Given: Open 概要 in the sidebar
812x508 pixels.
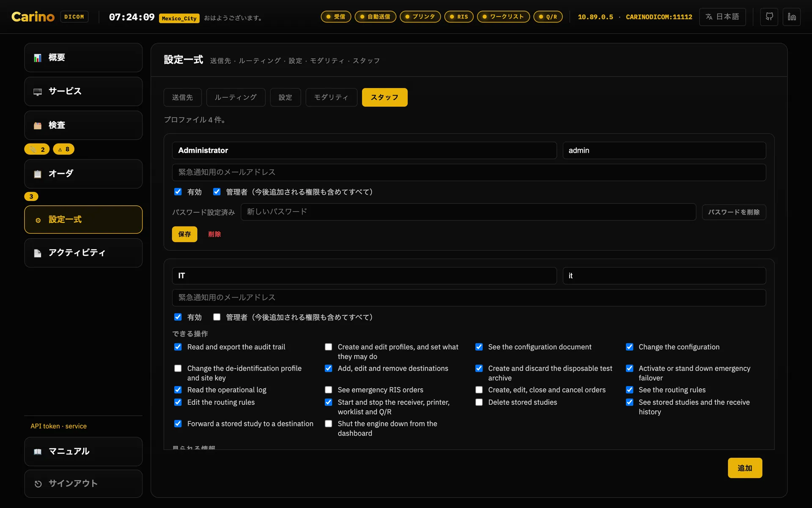Looking at the screenshot, I should tap(83, 58).
